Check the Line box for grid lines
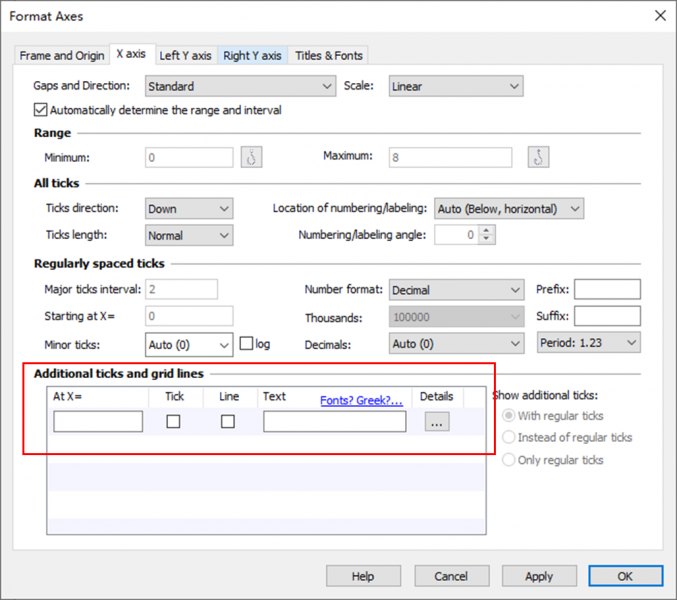 pyautogui.click(x=228, y=422)
